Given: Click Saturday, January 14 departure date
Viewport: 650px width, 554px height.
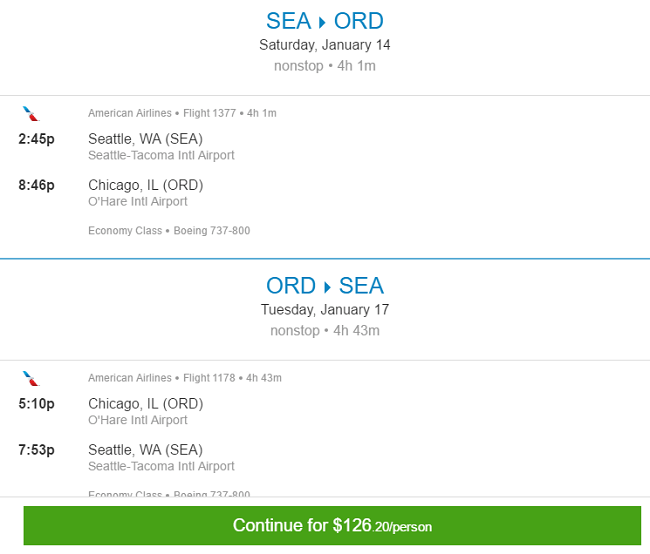Looking at the screenshot, I should click(x=325, y=45).
